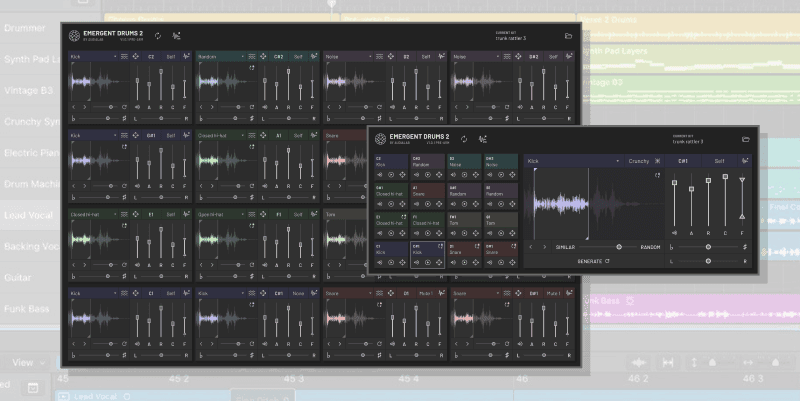Click wave settings icon on D#1 Snare slot in large window
800x401 pixels.
pyautogui.click(x=569, y=293)
